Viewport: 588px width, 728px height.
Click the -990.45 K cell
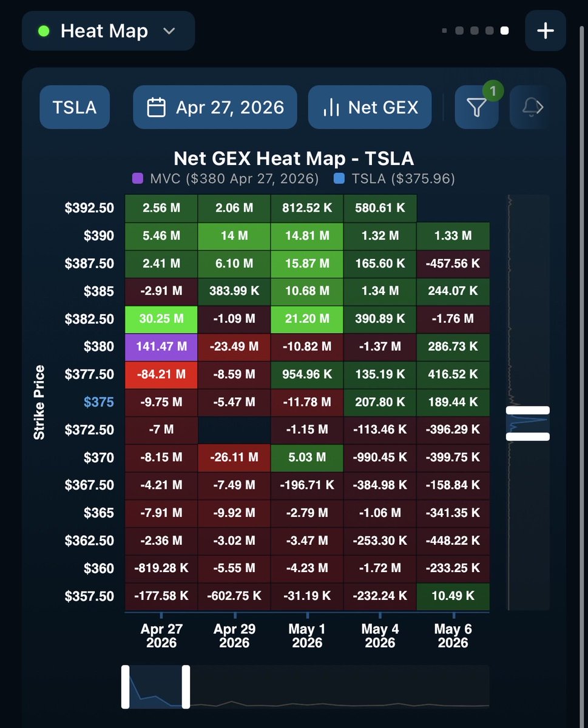coord(380,458)
